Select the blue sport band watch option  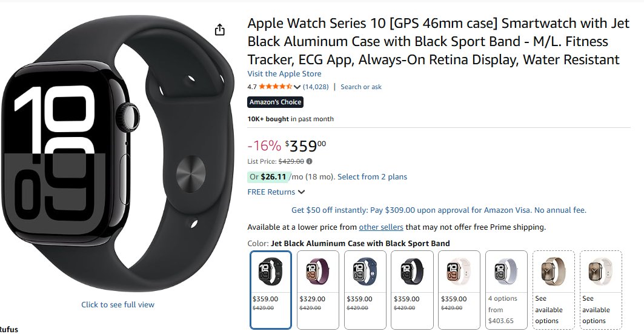click(x=365, y=289)
